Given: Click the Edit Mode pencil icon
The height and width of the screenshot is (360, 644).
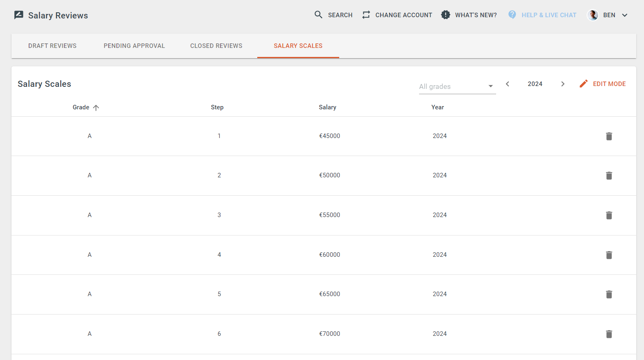Looking at the screenshot, I should [x=584, y=84].
